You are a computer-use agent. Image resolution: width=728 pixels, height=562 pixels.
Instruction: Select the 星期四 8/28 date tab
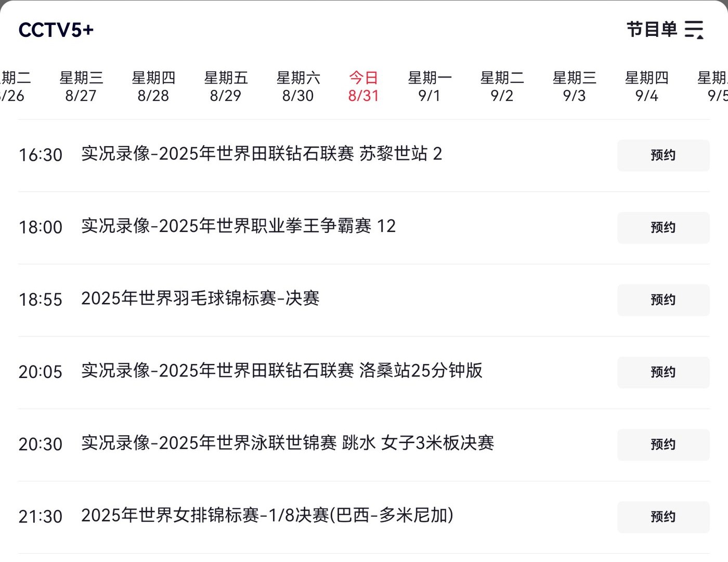click(x=153, y=87)
